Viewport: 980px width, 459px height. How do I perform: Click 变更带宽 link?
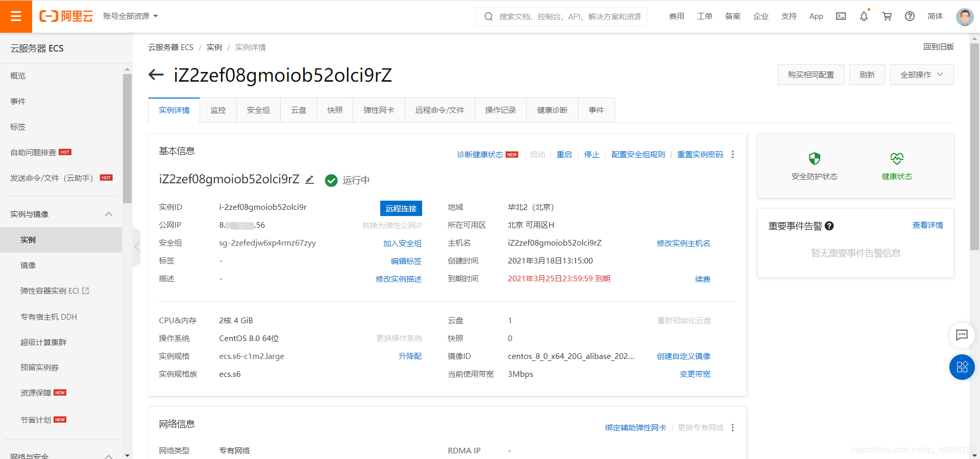coord(695,374)
